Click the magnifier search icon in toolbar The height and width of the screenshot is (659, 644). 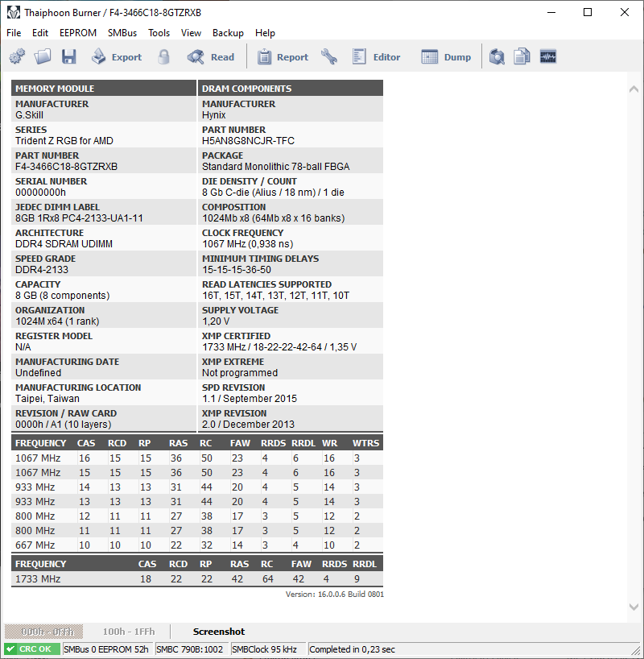[497, 56]
